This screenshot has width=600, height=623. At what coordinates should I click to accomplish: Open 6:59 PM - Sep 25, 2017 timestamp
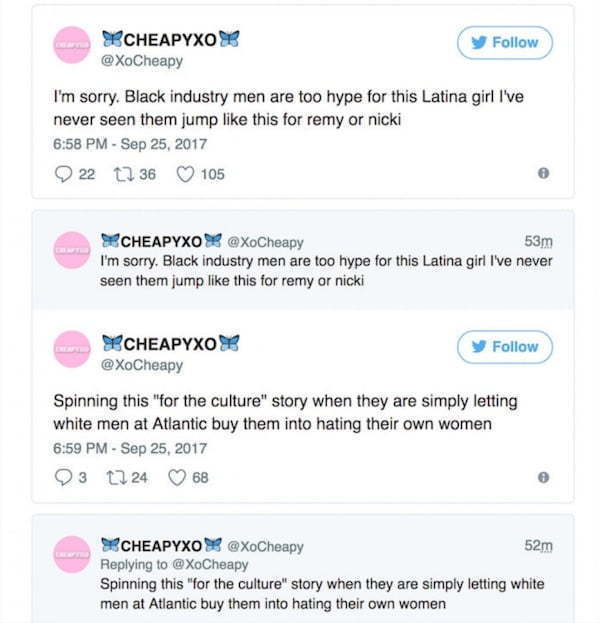coord(130,448)
